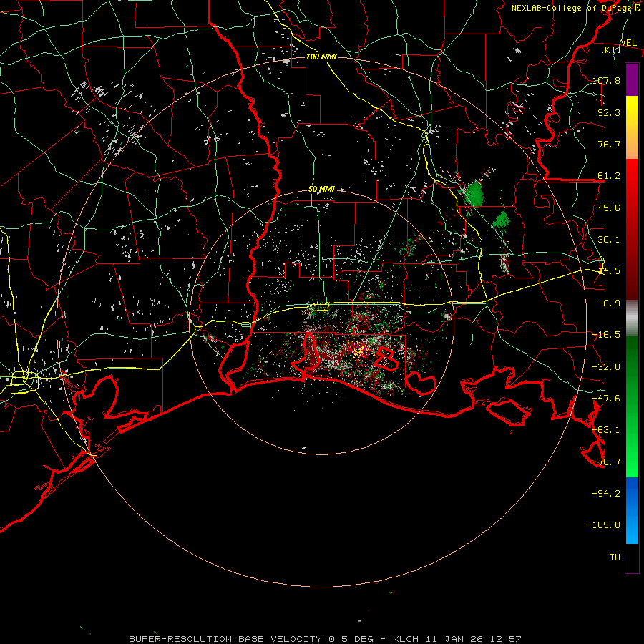Viewport: 644px width, 644px height.
Task: Pick the green inbound segment of the velocity scale
Action: click(x=632, y=406)
